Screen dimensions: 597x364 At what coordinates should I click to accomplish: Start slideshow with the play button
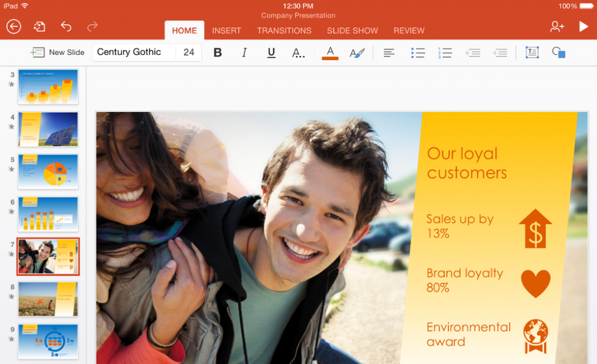(x=584, y=26)
